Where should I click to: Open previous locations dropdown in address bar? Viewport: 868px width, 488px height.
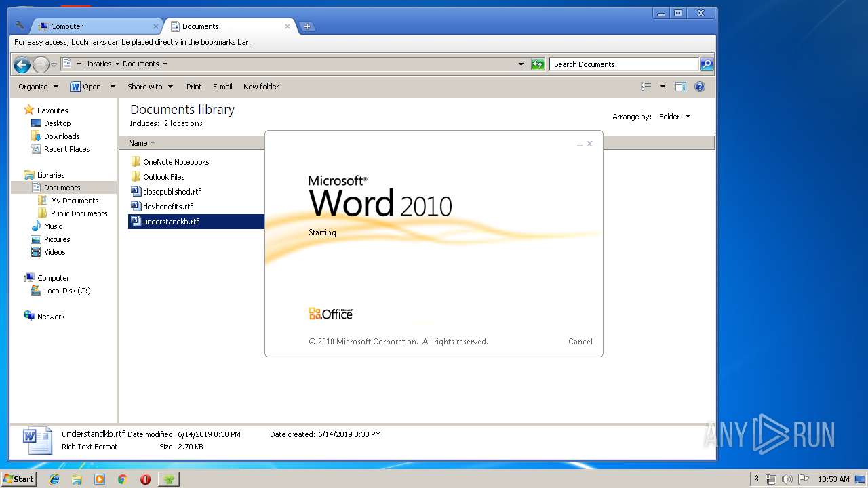point(521,64)
